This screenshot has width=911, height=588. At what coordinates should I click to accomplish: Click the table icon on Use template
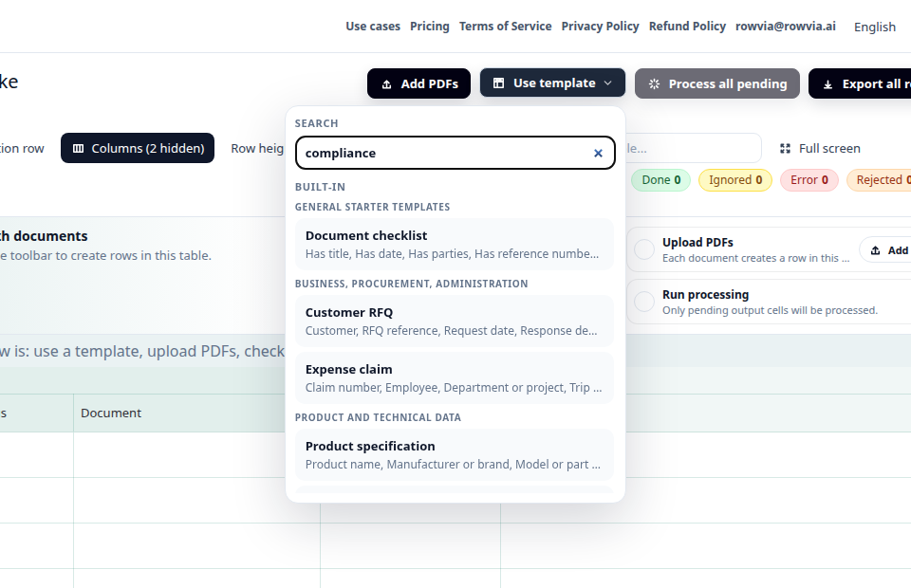pos(498,83)
